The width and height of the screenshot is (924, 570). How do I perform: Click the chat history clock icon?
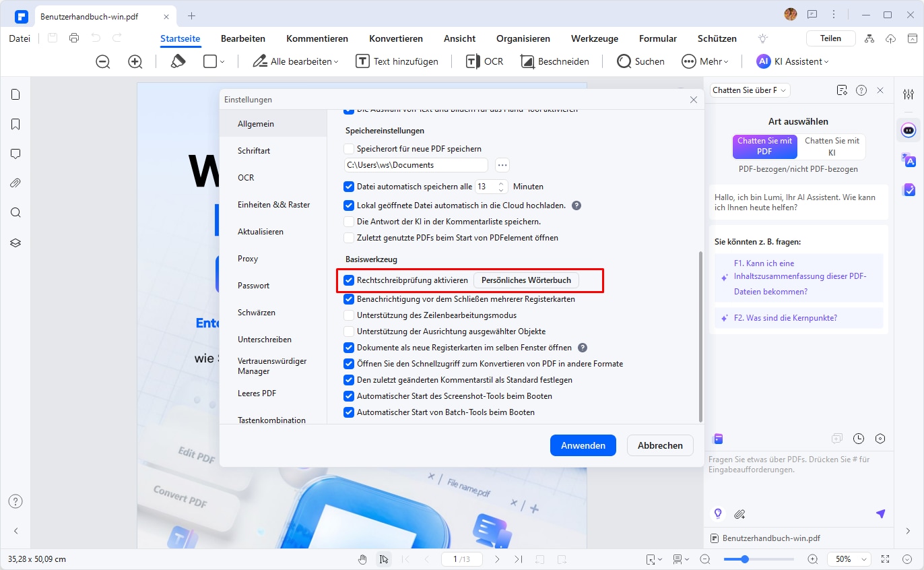(x=859, y=439)
